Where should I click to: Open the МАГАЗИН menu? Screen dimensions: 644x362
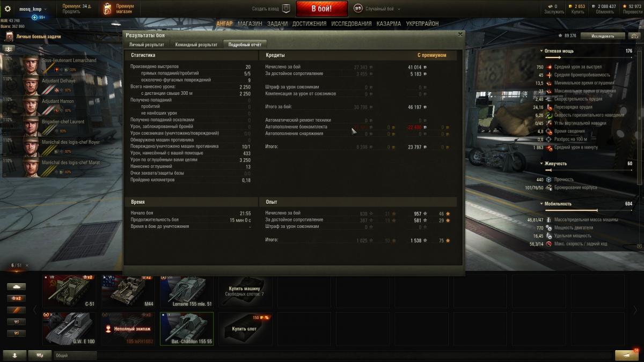pos(250,24)
